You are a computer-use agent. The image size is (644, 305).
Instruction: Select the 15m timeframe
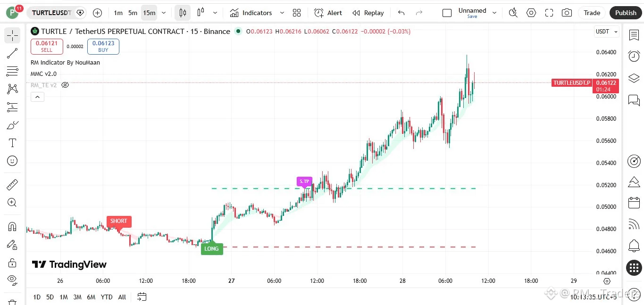(x=149, y=13)
